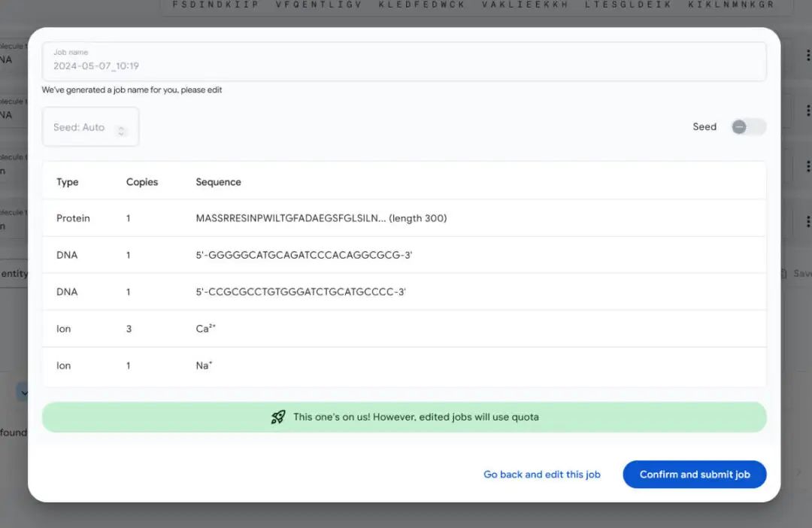The image size is (812, 528).
Task: Click the Na⁺ ion entry
Action: click(204, 366)
